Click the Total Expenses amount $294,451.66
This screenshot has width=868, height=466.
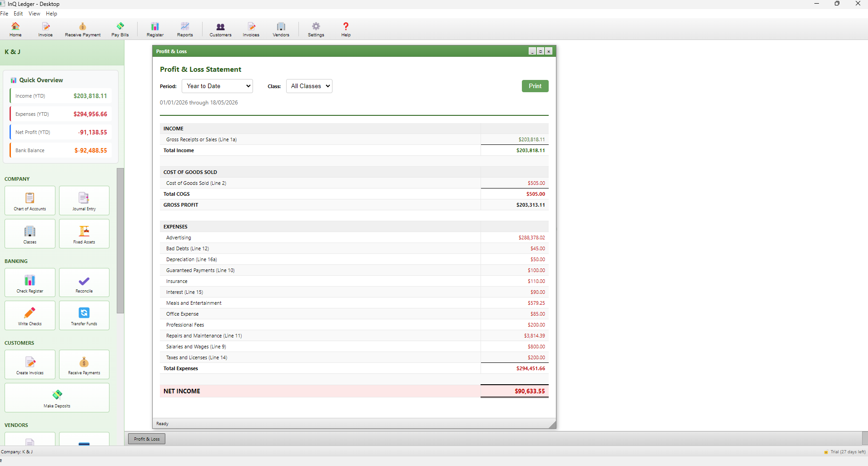[531, 368]
